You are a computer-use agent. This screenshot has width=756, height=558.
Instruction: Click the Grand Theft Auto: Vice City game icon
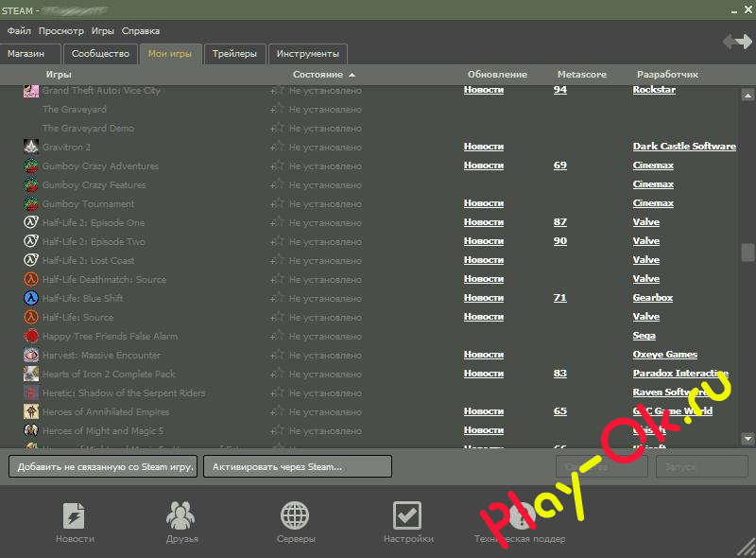tap(31, 90)
